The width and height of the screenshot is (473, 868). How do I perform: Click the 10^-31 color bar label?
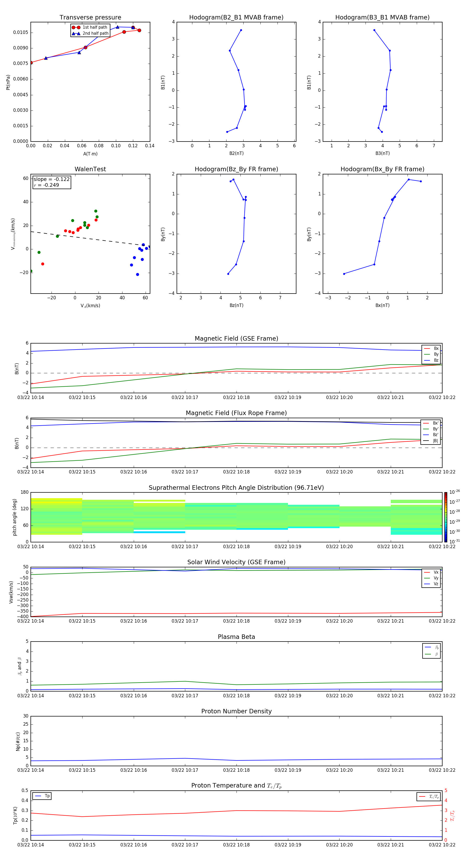[455, 542]
